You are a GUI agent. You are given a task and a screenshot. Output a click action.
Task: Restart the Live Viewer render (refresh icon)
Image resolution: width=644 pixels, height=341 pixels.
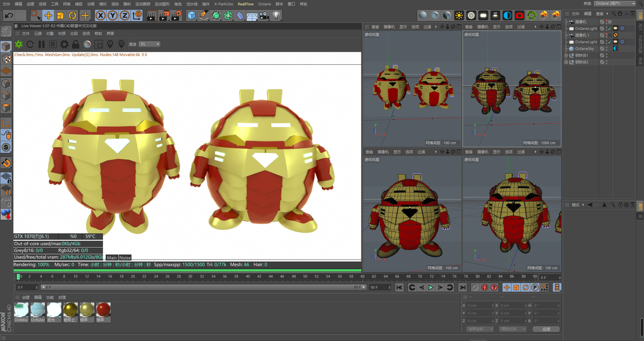[x=30, y=44]
